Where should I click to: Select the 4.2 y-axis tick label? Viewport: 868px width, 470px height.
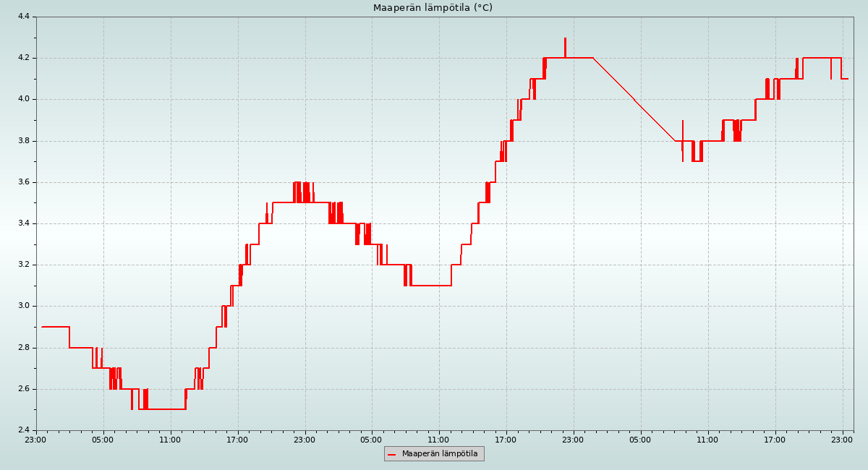[x=22, y=58]
